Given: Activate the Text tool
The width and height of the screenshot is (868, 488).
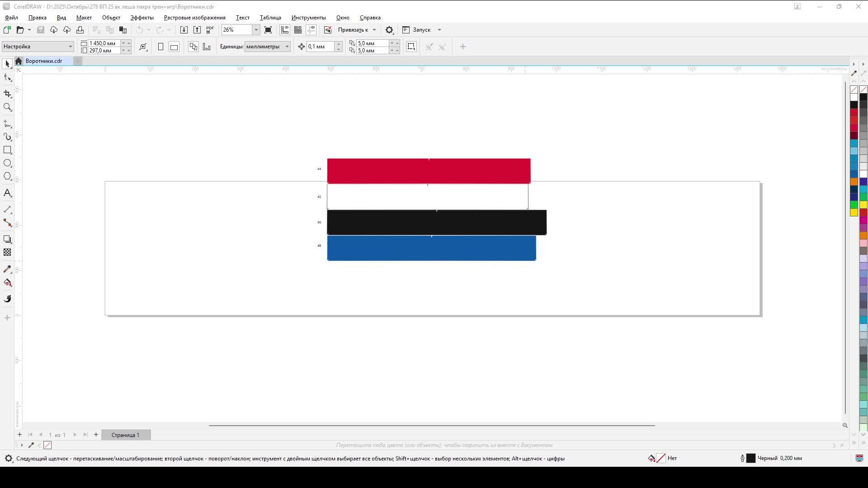Looking at the screenshot, I should click(7, 193).
